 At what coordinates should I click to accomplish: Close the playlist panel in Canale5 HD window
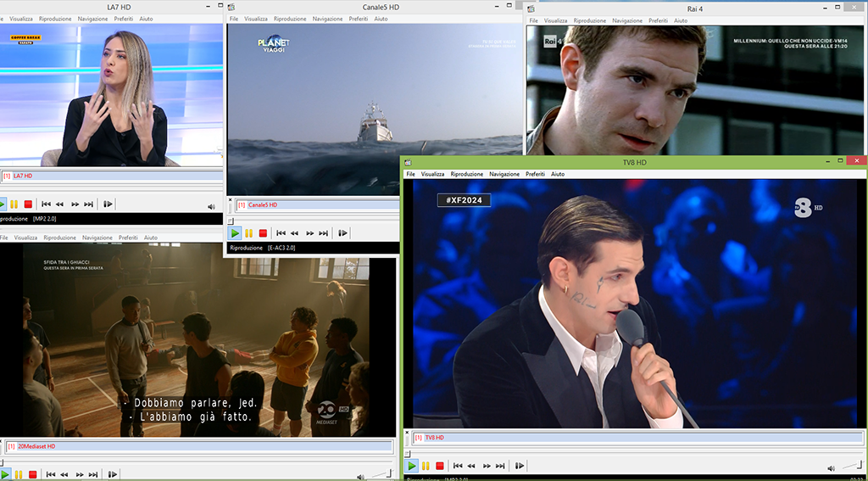[231, 199]
